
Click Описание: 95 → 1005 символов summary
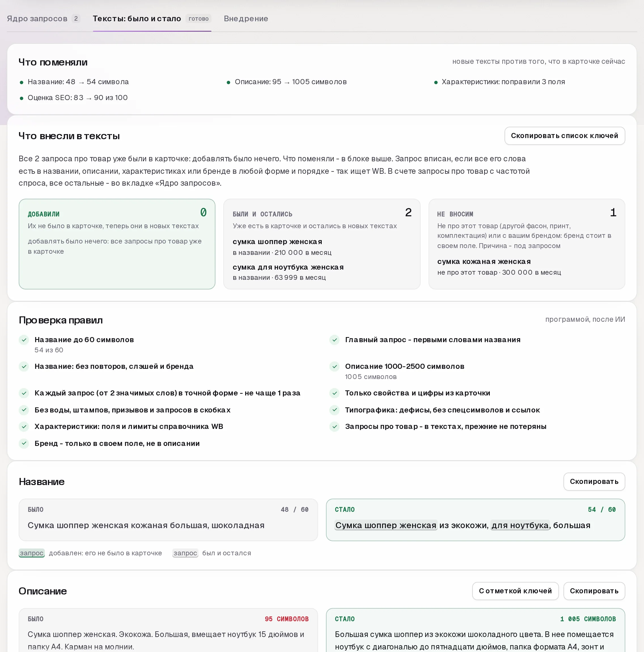click(291, 82)
